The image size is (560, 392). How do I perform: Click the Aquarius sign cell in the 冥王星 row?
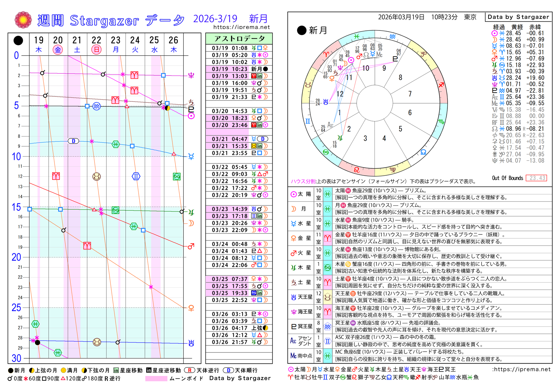point(327,326)
